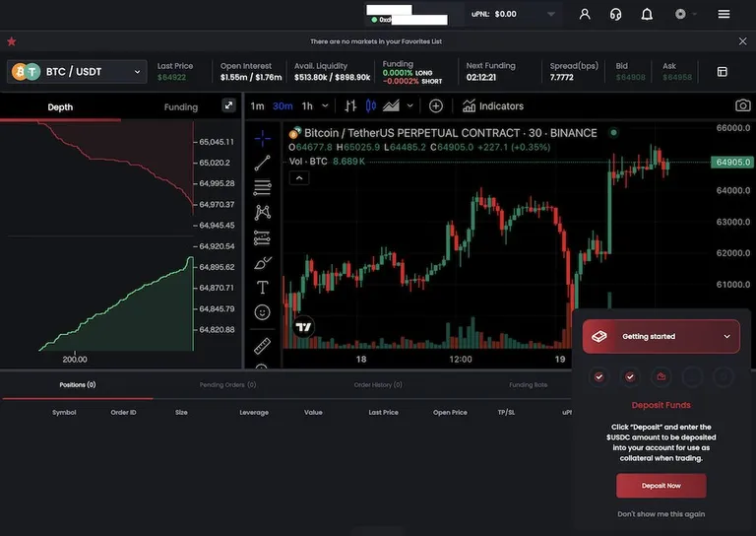Screen dimensions: 756x536
Task: Open the layout panel icon in market header
Action: click(722, 72)
